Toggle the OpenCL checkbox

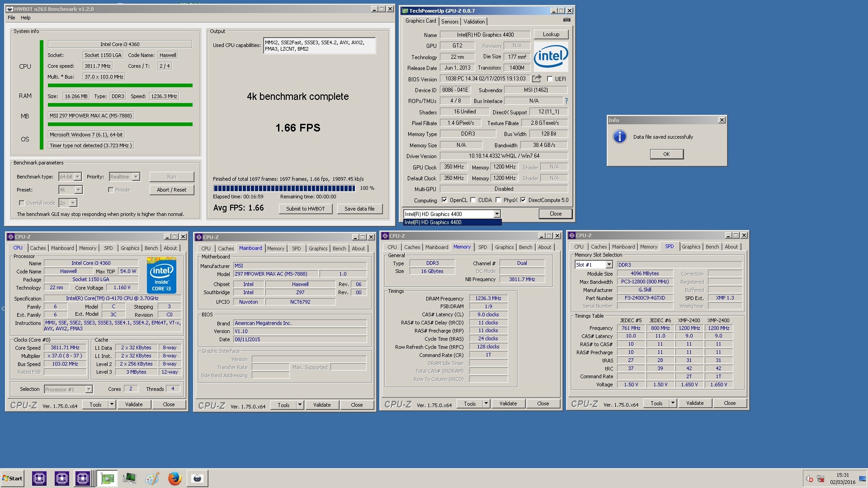point(444,200)
